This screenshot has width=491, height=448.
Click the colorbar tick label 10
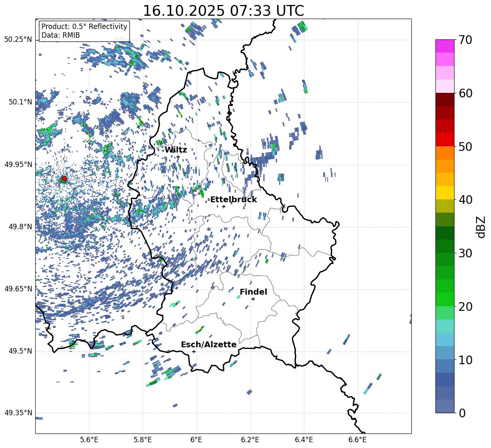[465, 360]
